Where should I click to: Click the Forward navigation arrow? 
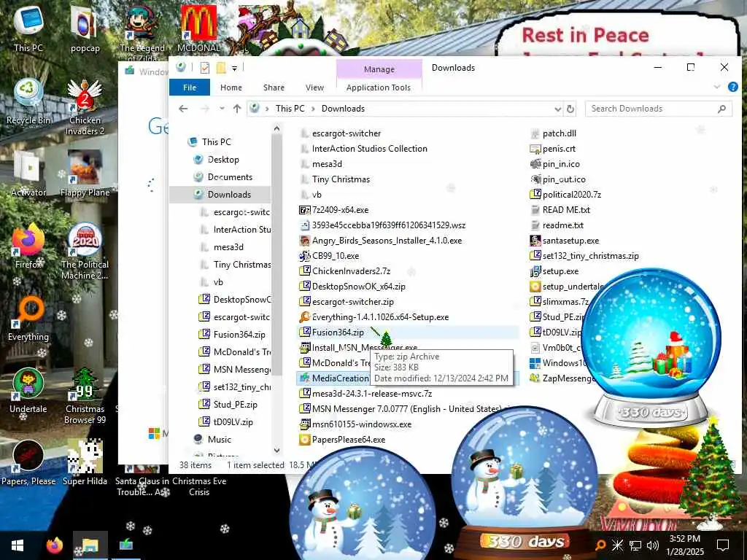click(x=205, y=109)
